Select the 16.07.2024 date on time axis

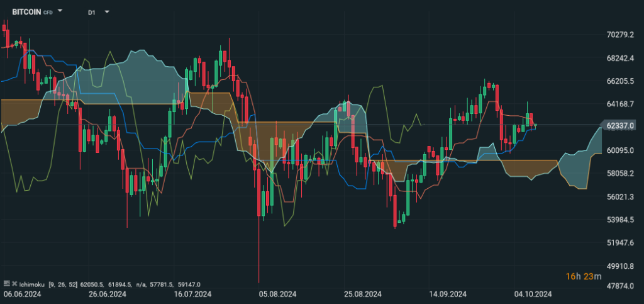[x=192, y=295]
